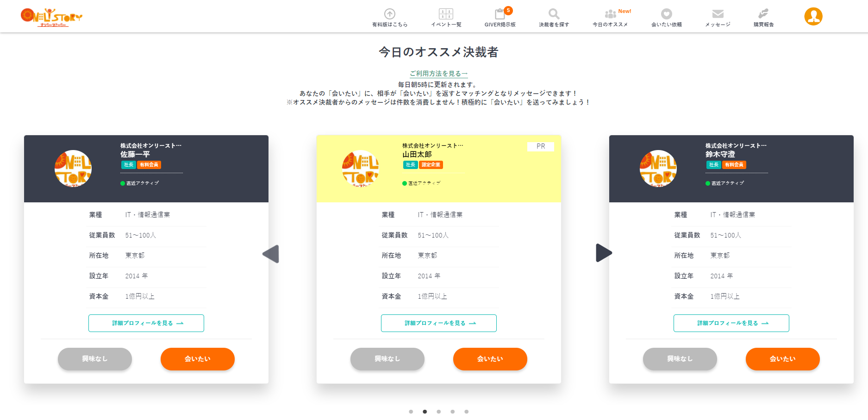Select the first carousel pagination dot

click(x=411, y=412)
